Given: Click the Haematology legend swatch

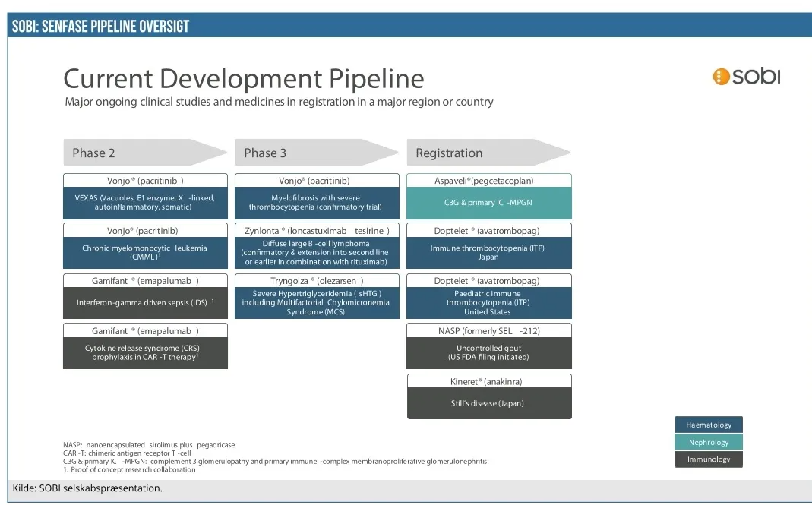Looking at the screenshot, I should click(x=708, y=425).
